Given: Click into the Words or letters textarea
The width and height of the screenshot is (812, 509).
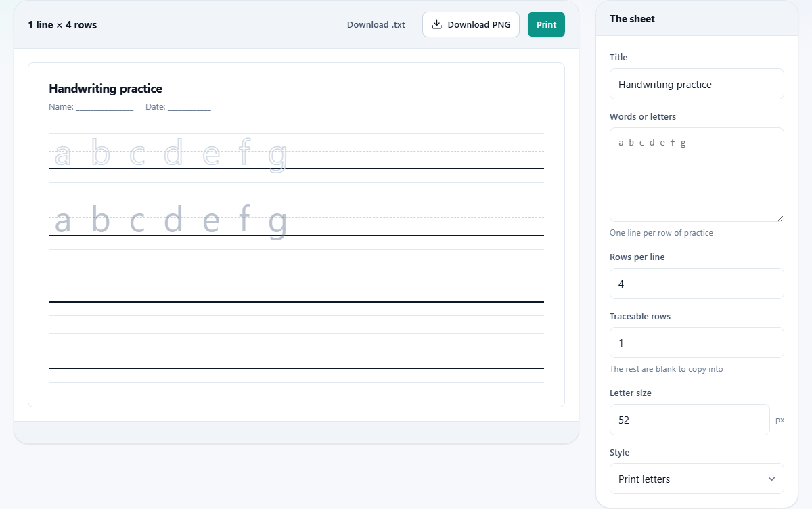Looking at the screenshot, I should pos(697,175).
